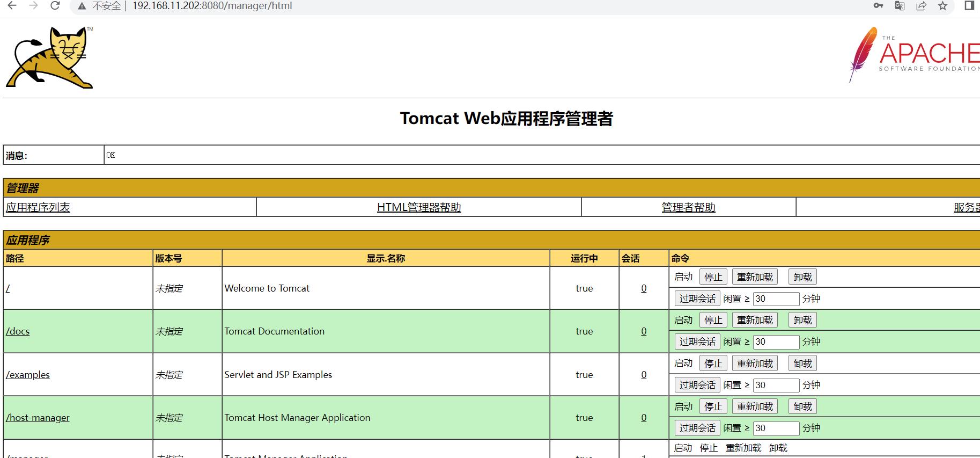Click the 'Tomcat Web应用程序管理者' heading
Screen dimensions: 980x458
click(x=506, y=119)
